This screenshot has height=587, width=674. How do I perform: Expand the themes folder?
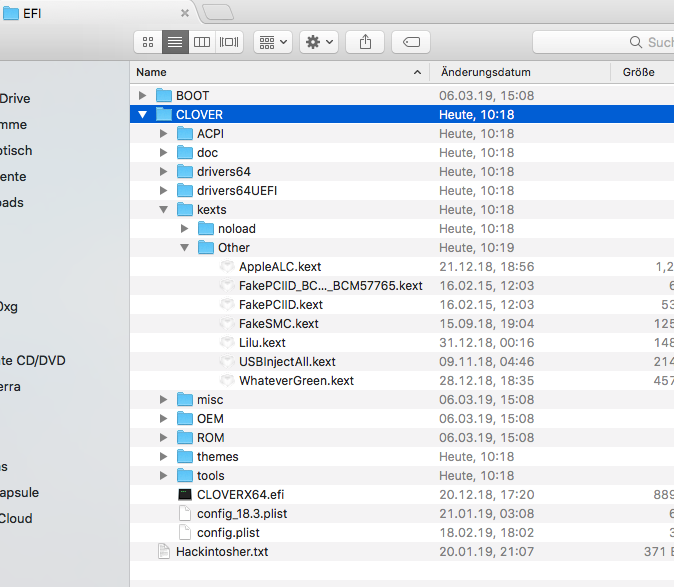(x=163, y=456)
